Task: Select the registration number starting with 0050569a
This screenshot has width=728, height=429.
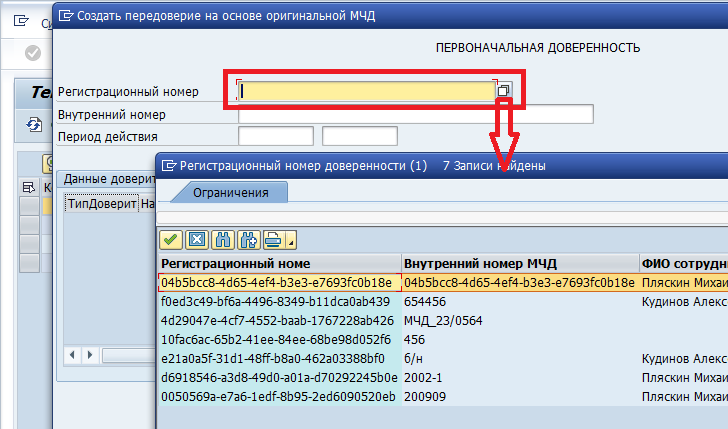Action: pyautogui.click(x=279, y=396)
